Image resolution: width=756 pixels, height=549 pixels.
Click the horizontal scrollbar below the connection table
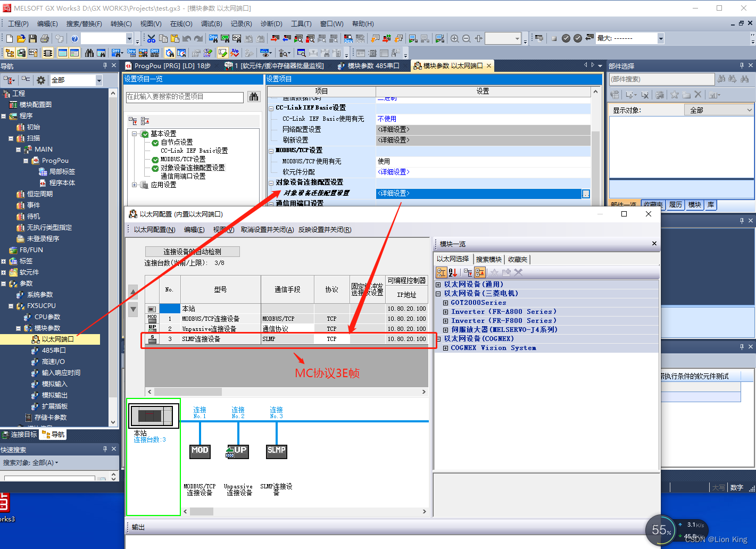click(x=286, y=392)
